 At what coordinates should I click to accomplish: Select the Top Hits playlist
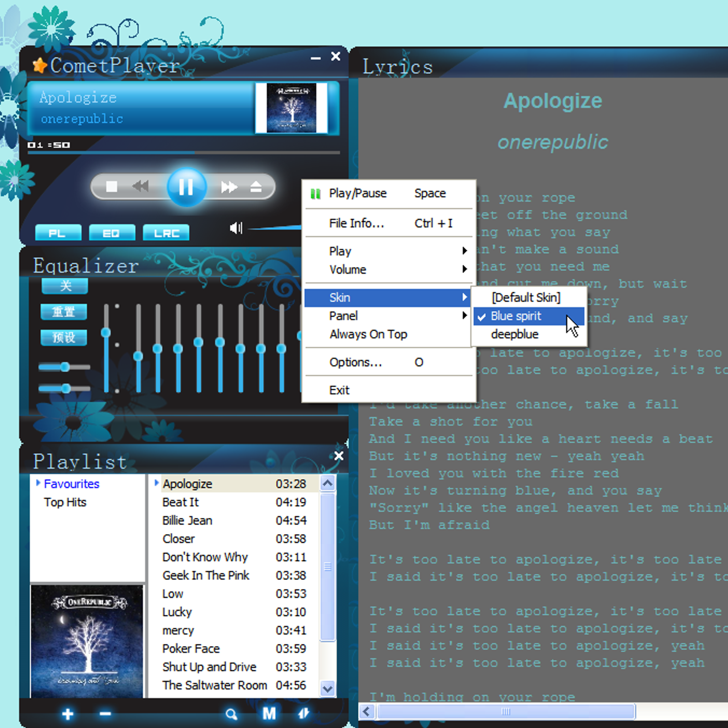pos(65,502)
